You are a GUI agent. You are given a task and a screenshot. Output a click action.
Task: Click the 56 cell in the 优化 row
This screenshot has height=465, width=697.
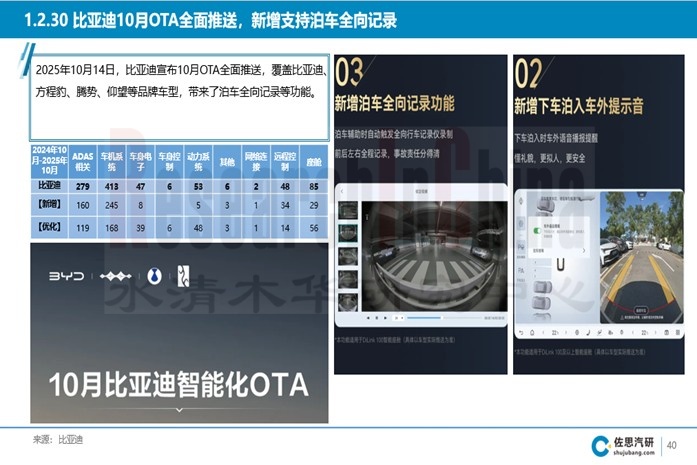point(314,228)
